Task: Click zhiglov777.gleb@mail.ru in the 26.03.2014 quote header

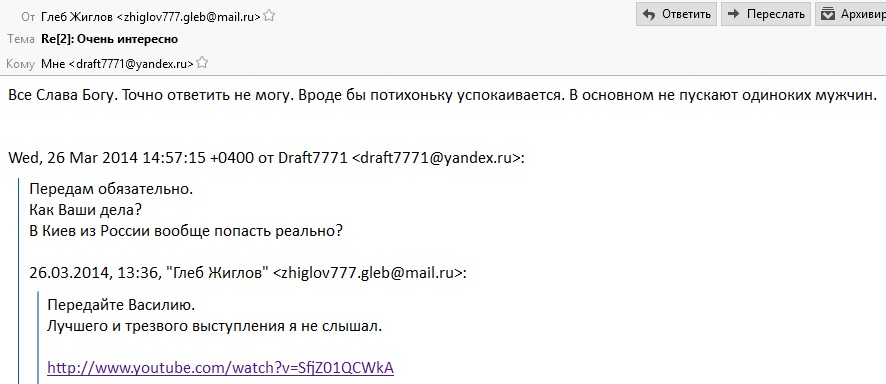Action: pyautogui.click(x=370, y=273)
